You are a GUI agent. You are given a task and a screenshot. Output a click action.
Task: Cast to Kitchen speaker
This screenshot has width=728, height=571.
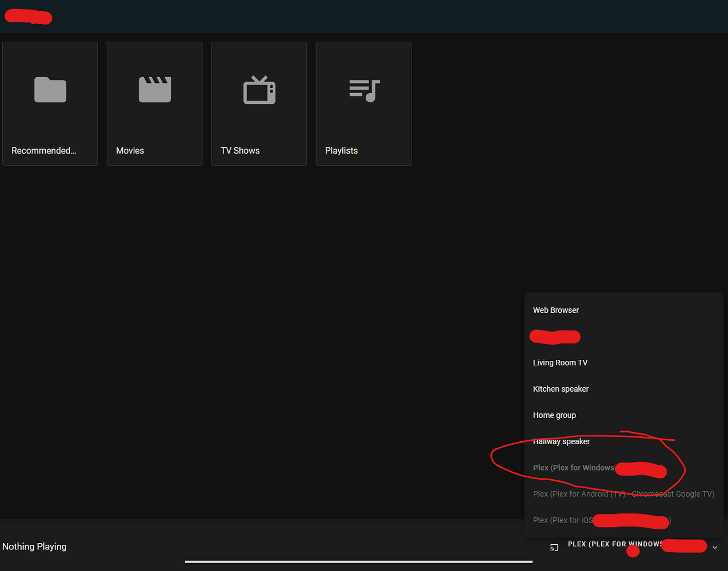[561, 388]
